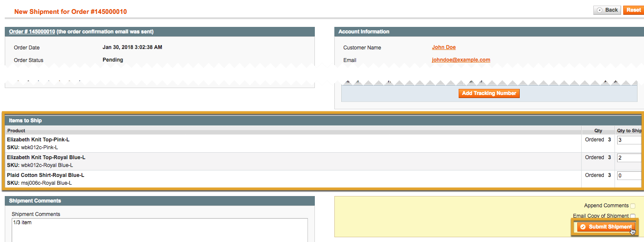Click the Items to Ship section header
Image resolution: width=644 pixels, height=242 pixels.
pyautogui.click(x=25, y=121)
